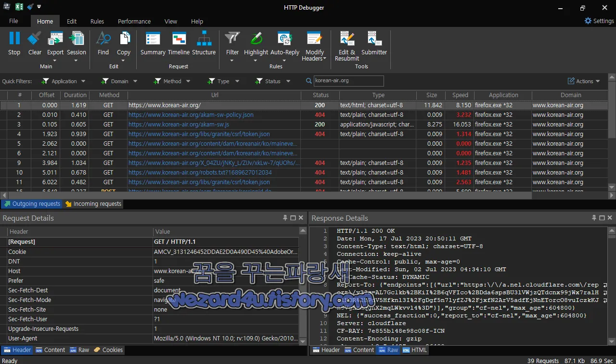Viewport: 616px width, 364px height.
Task: Switch to Incoming requests tab
Action: 93,204
